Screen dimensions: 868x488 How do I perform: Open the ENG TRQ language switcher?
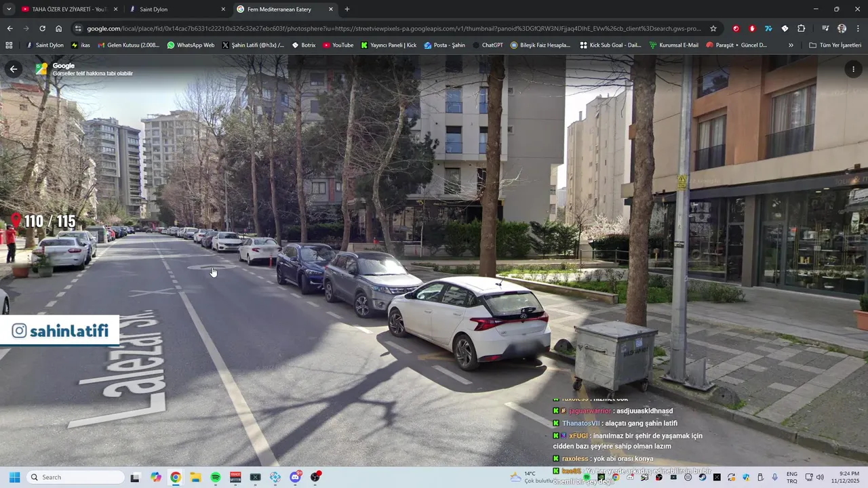click(x=791, y=477)
